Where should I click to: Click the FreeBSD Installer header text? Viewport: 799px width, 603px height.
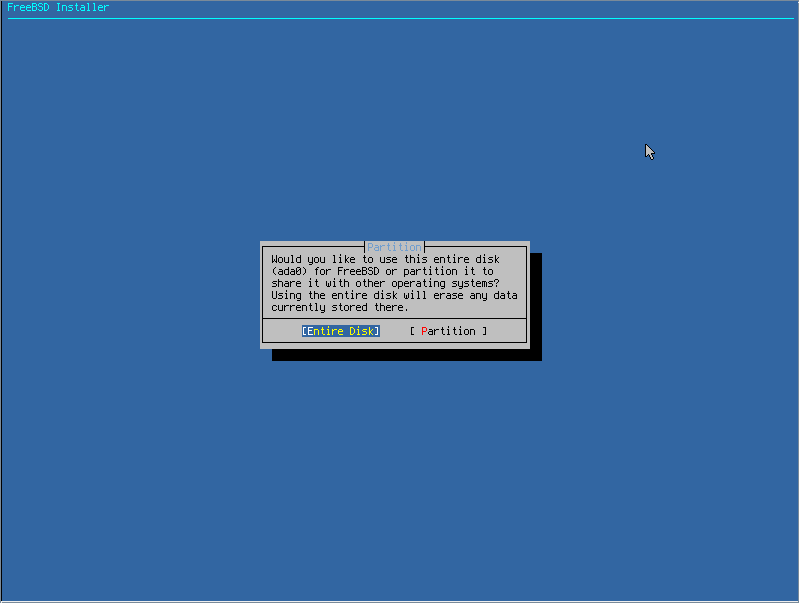pos(58,7)
